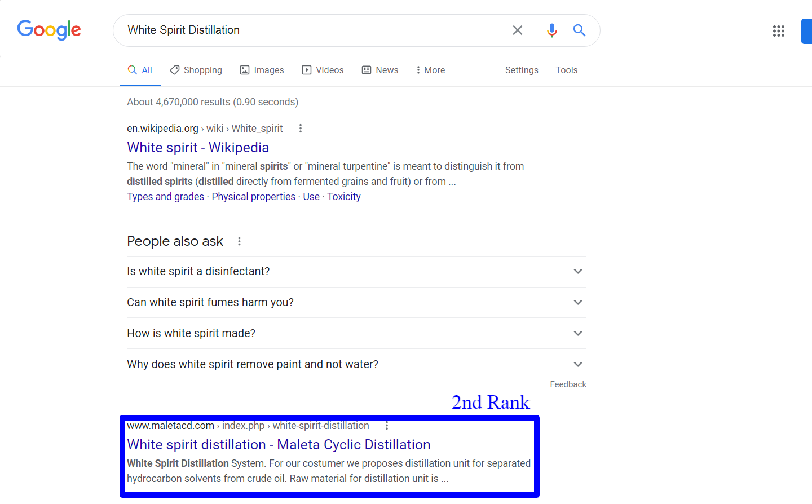Click the About 4,670,000 results text
Viewport: 812px width, 504px height.
213,102
